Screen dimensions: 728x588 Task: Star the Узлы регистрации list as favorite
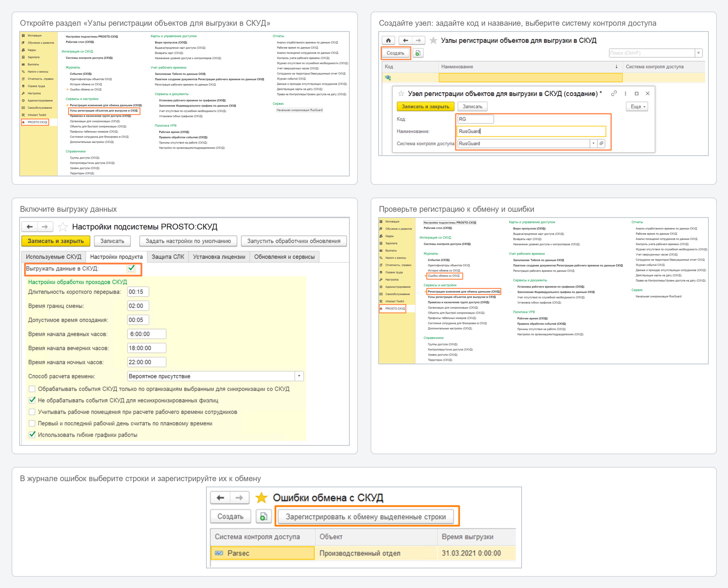click(x=433, y=40)
